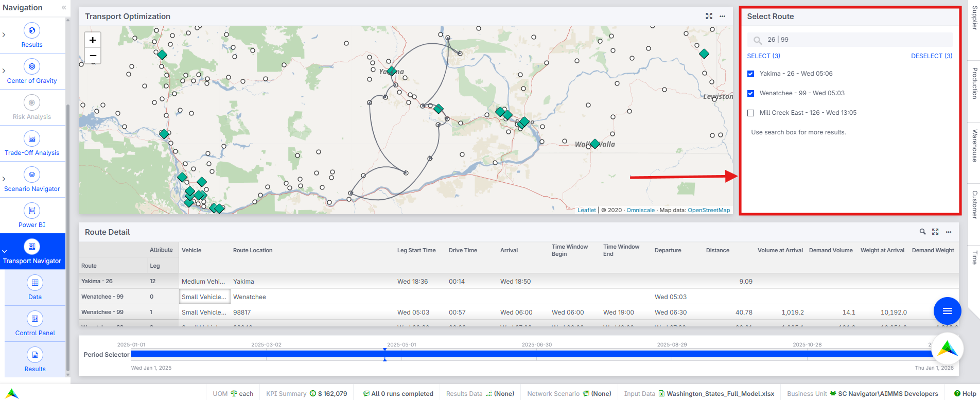The width and height of the screenshot is (980, 400).
Task: Click the Distance column header
Action: point(717,250)
